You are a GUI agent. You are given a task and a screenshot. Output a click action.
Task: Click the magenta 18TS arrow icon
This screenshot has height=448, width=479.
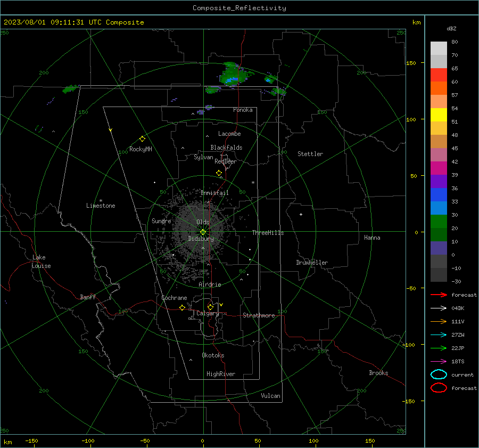pyautogui.click(x=439, y=362)
